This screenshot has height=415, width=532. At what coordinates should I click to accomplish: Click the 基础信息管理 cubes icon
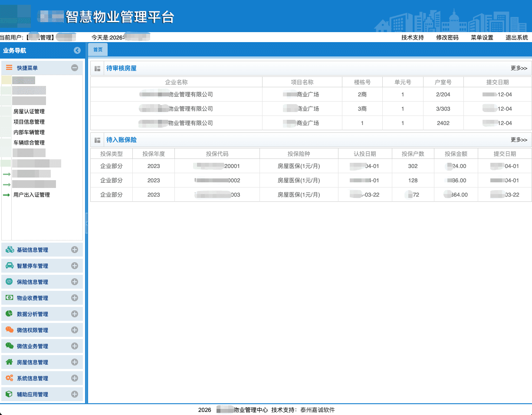(9, 250)
